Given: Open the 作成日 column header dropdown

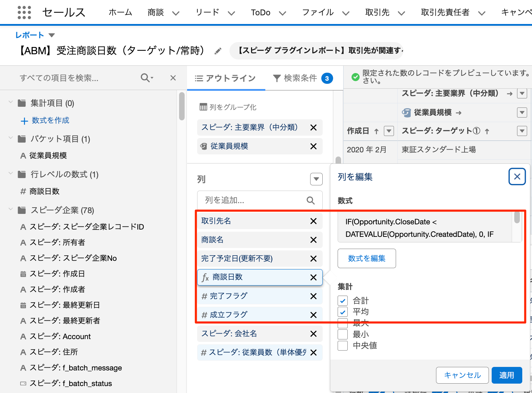Looking at the screenshot, I should [x=389, y=131].
